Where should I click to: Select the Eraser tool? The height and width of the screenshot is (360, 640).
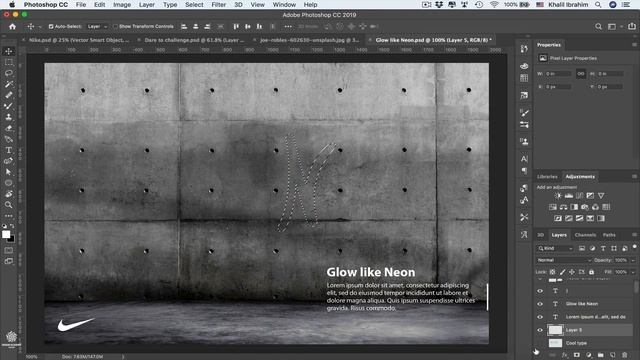9,128
